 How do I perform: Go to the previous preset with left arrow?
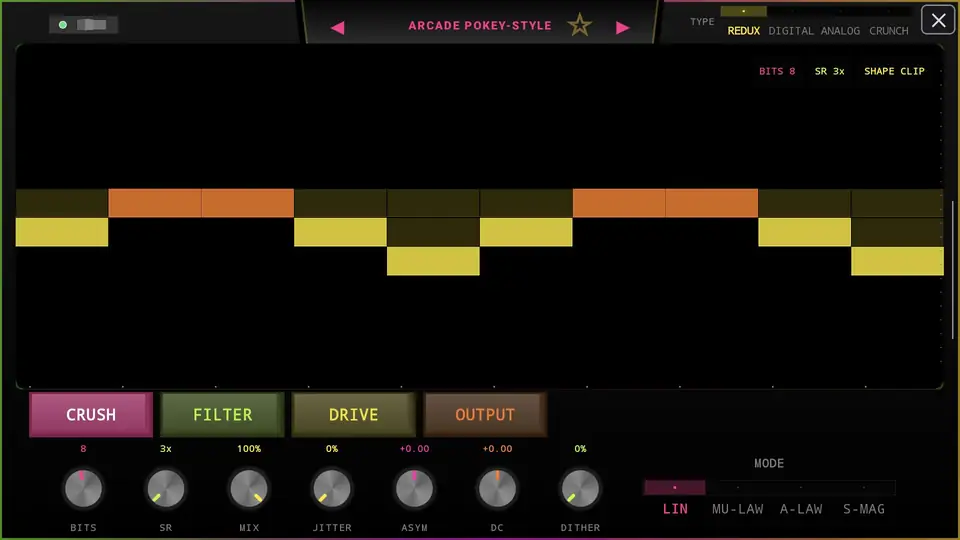337,28
